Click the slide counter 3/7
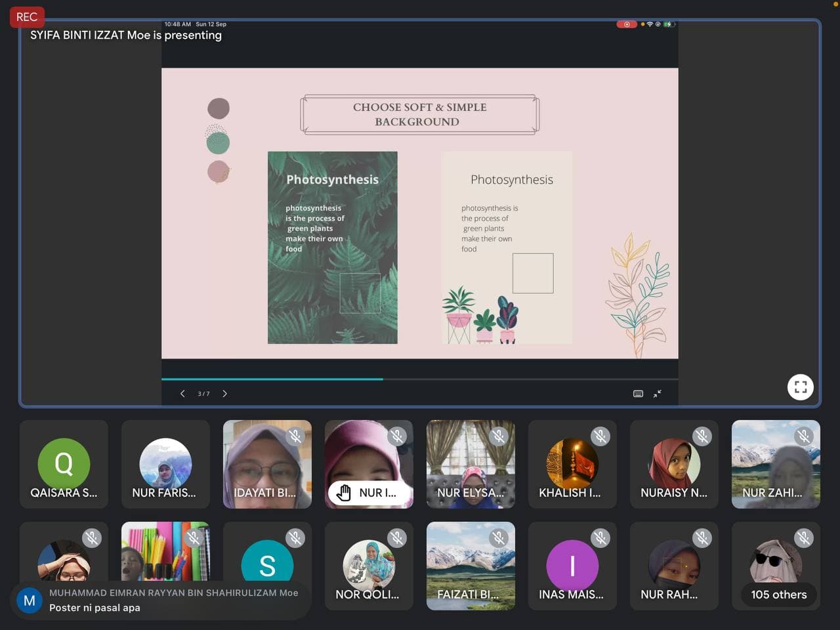This screenshot has height=630, width=840. (203, 394)
